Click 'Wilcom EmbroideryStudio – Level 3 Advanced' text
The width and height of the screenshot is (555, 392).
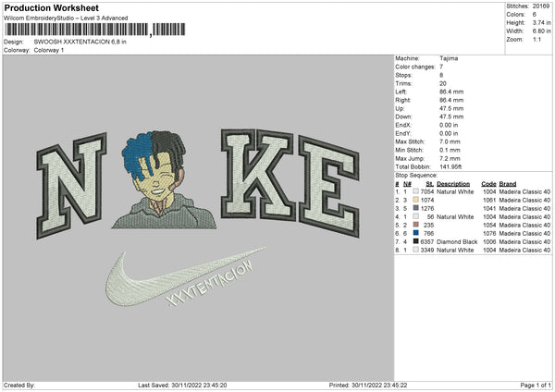click(x=66, y=18)
